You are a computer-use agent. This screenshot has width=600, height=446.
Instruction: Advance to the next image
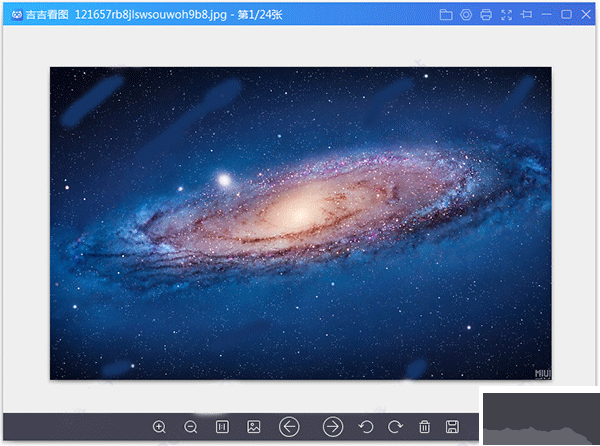click(333, 427)
